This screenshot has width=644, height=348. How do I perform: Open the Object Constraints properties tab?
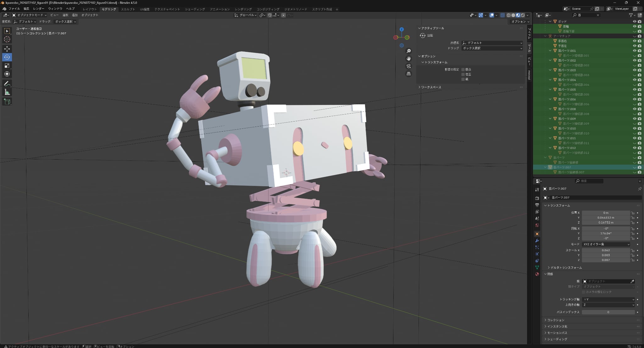(537, 261)
